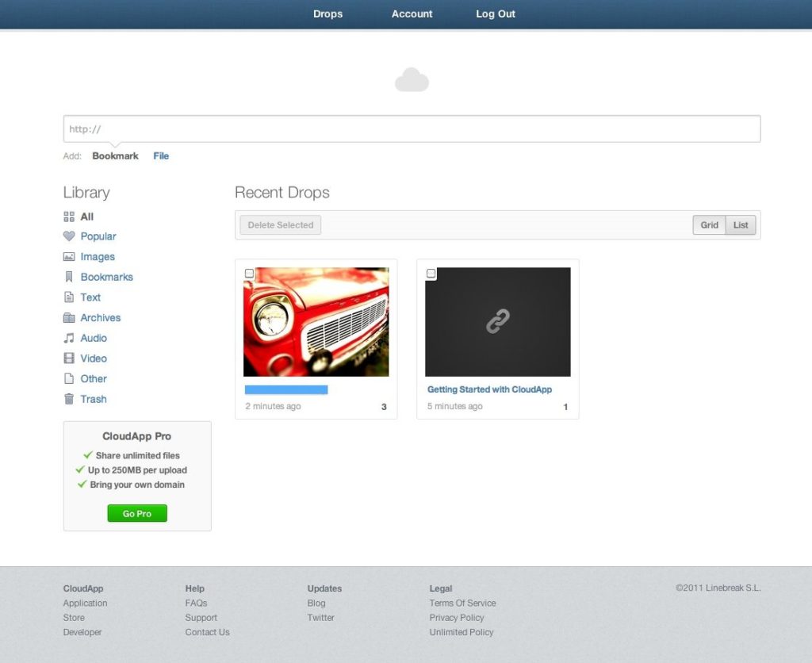Image resolution: width=812 pixels, height=663 pixels.
Task: Open the Store footer link
Action: pos(74,618)
